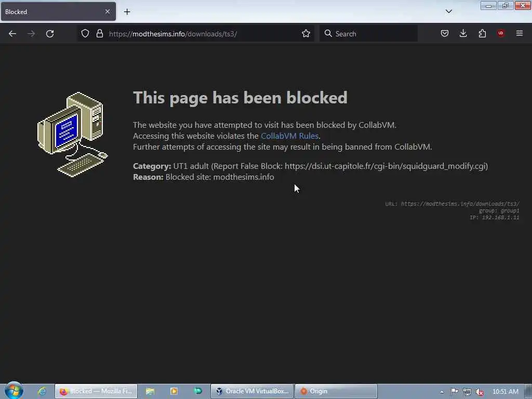Restore down the Firefox window

(x=506, y=5)
